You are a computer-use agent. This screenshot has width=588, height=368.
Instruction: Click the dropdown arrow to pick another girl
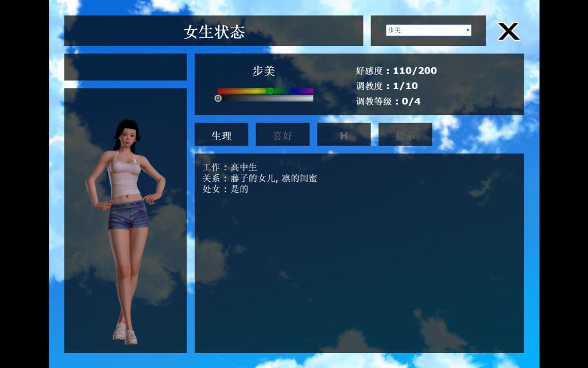[x=468, y=30]
